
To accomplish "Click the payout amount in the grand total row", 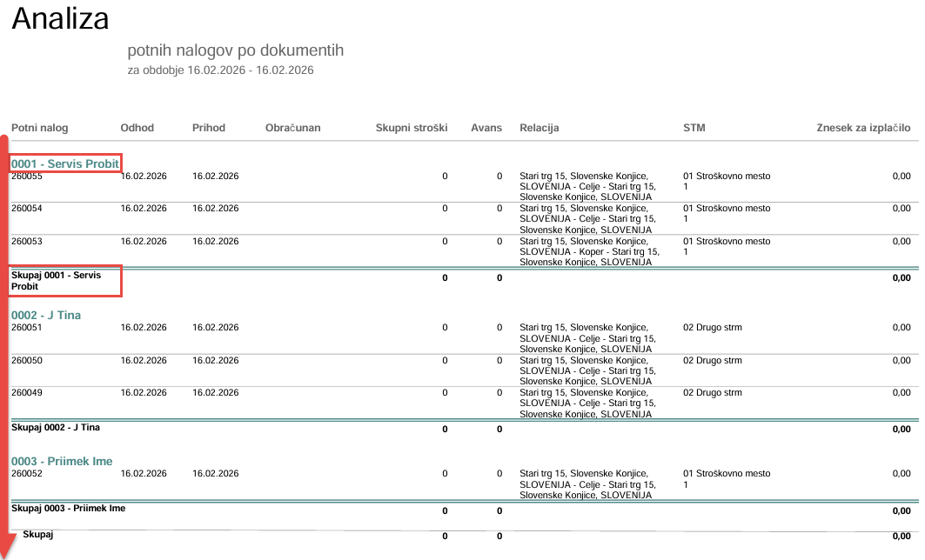I will tap(902, 537).
